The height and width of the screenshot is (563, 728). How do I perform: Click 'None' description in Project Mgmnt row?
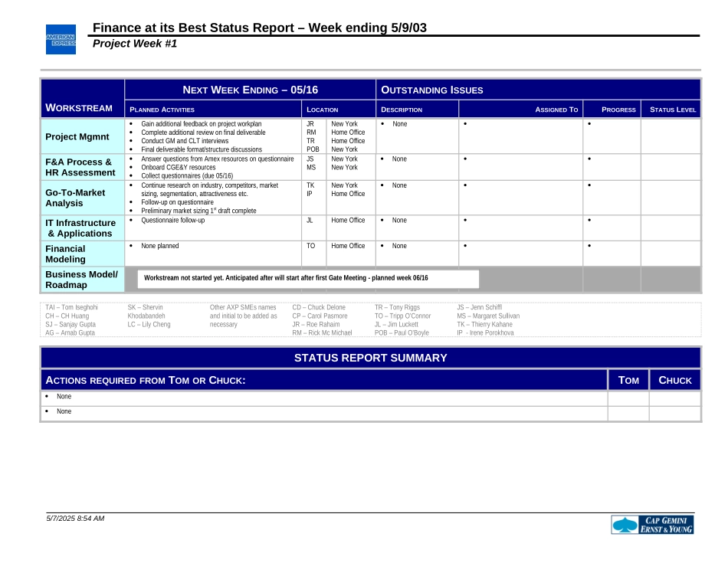tap(400, 124)
